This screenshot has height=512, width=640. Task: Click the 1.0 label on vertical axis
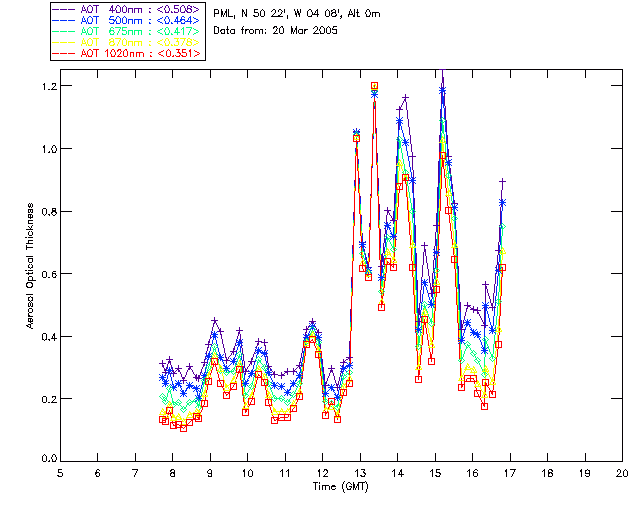49,149
